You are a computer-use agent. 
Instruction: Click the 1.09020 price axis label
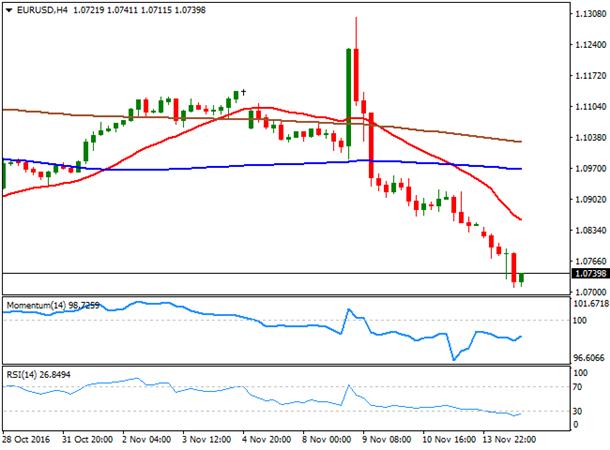pyautogui.click(x=591, y=200)
